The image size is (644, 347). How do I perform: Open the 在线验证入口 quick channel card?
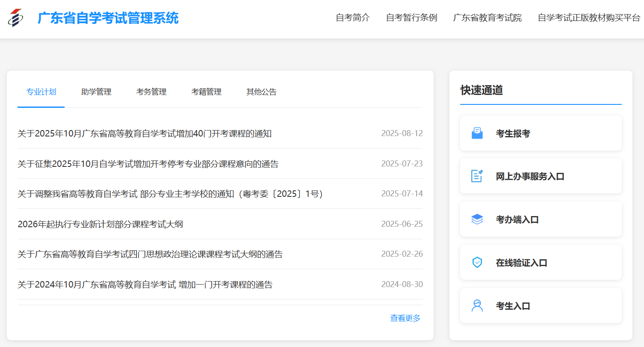541,262
